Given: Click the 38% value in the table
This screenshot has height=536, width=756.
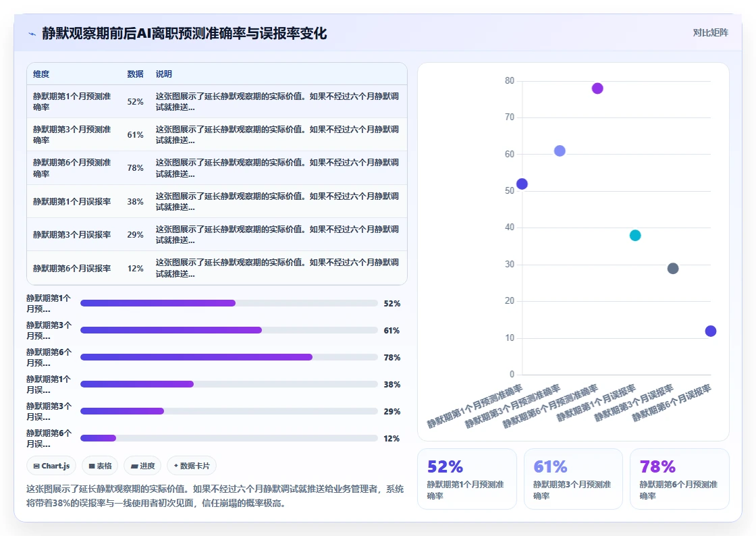Looking at the screenshot, I should pyautogui.click(x=135, y=201).
